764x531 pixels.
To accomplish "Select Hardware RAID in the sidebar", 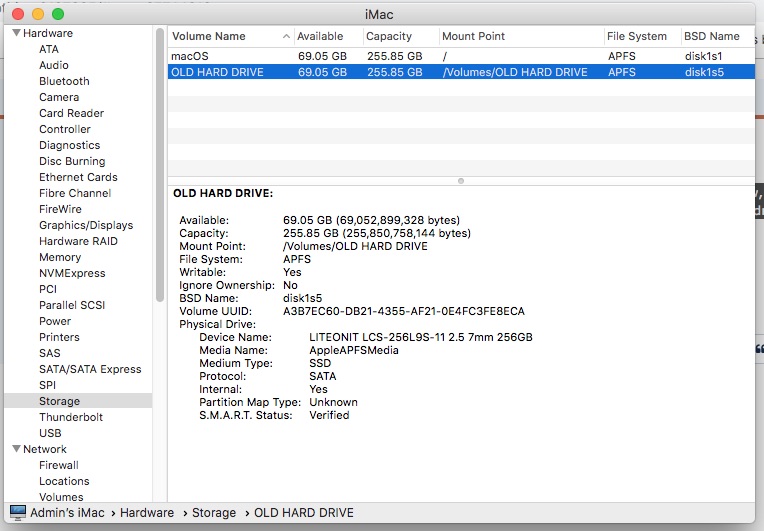I will click(78, 241).
